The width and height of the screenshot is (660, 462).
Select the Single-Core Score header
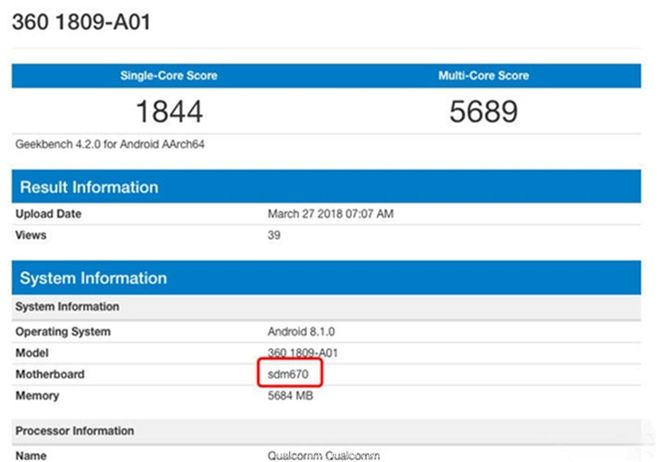(x=168, y=76)
